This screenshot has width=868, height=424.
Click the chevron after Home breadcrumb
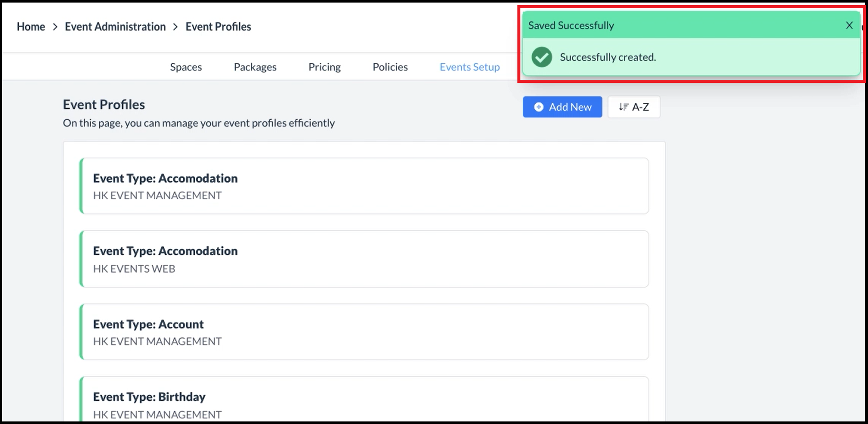(55, 27)
